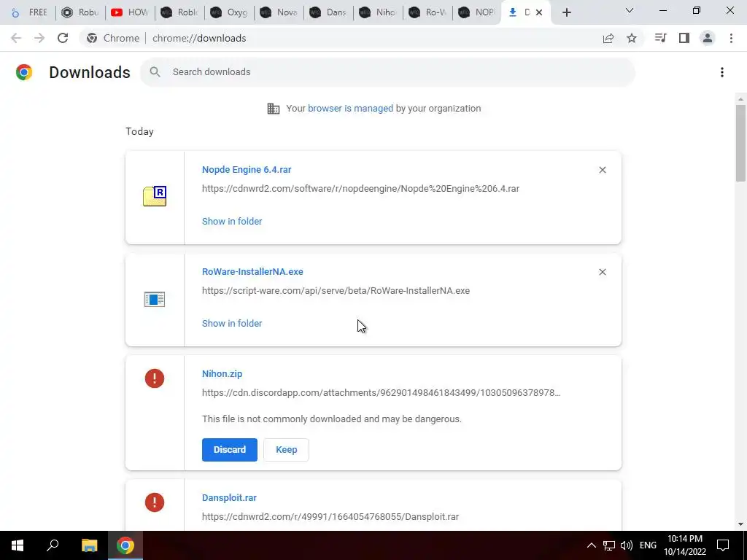This screenshot has width=747, height=560.
Task: Open the Downloads page more actions menu
Action: tap(722, 72)
